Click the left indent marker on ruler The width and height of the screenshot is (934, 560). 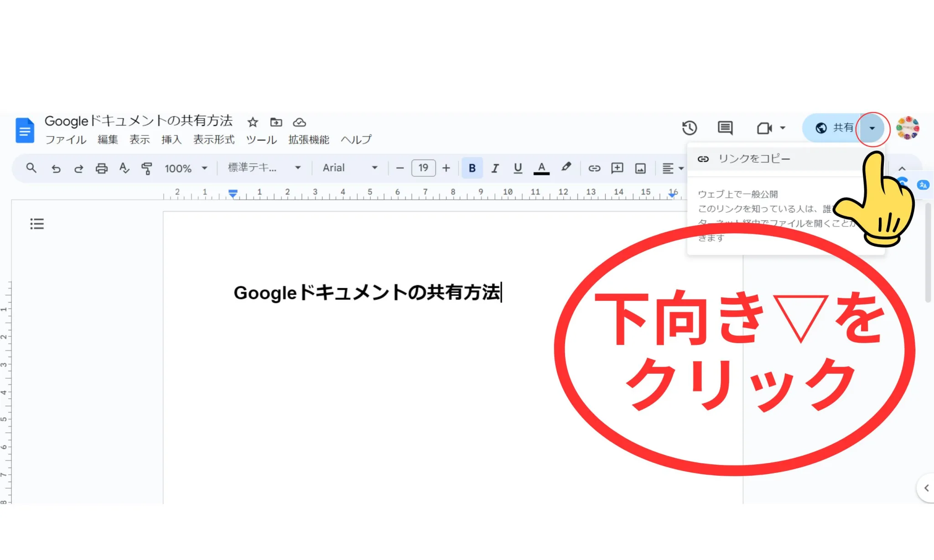tap(233, 194)
